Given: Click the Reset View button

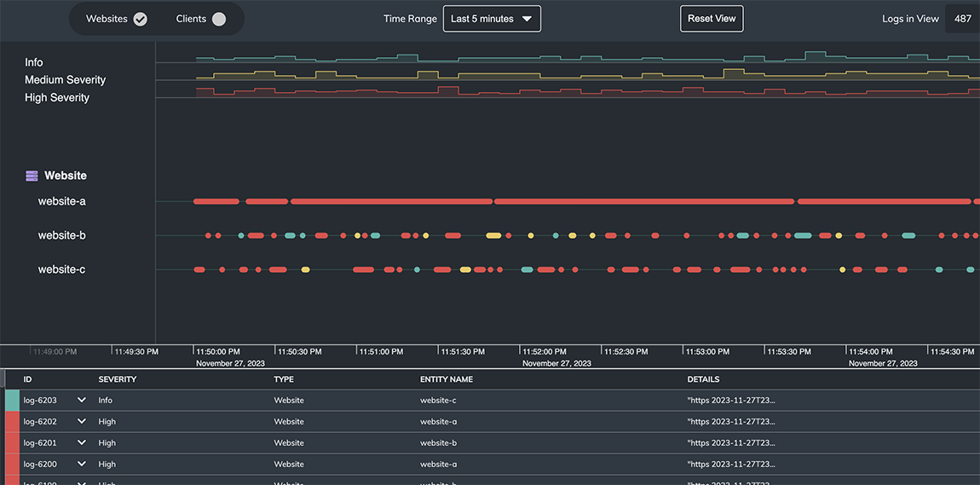Looking at the screenshot, I should pos(712,19).
